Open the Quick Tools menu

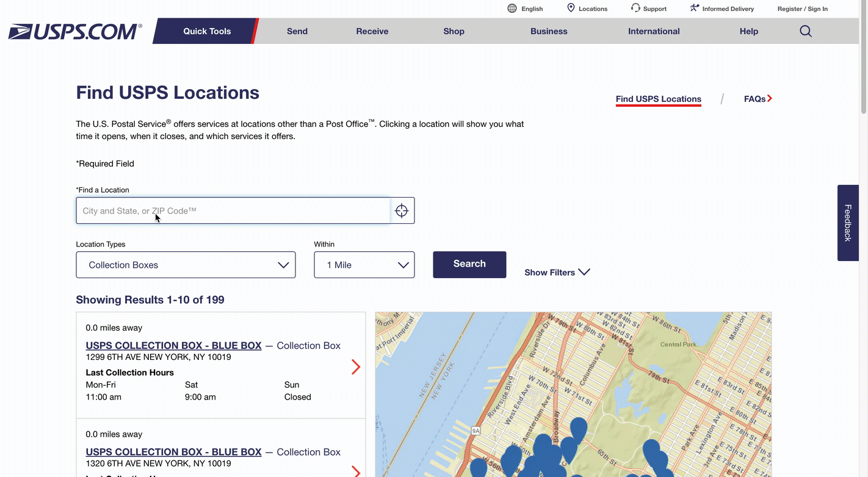[x=207, y=31]
